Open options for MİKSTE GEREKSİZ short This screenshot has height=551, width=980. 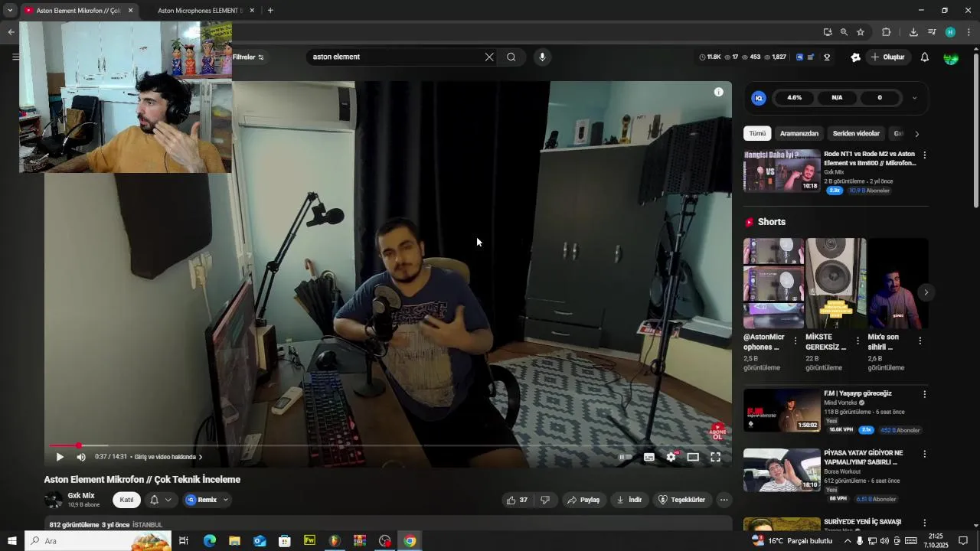click(x=857, y=341)
